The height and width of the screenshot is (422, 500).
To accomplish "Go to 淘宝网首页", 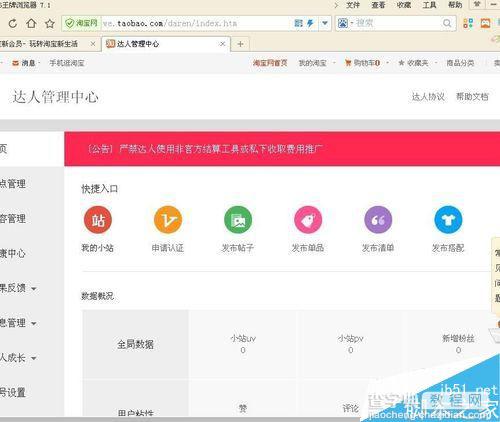I will coord(270,63).
